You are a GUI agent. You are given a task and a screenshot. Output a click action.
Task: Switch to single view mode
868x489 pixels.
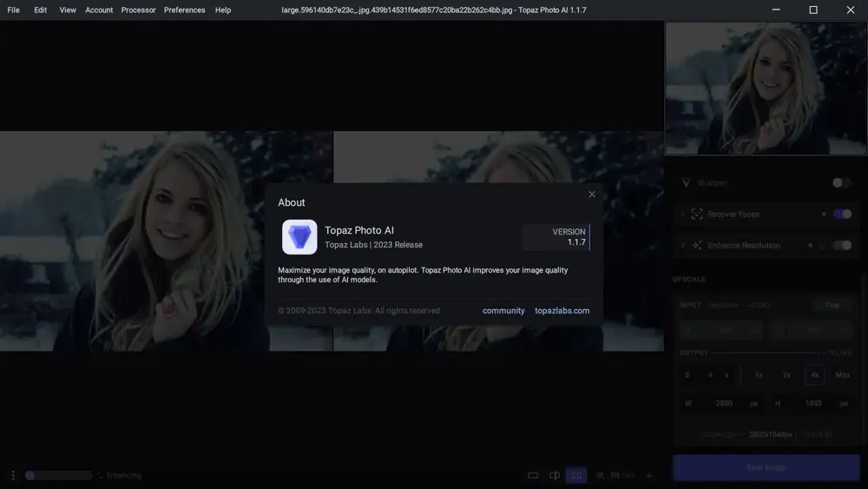(533, 475)
